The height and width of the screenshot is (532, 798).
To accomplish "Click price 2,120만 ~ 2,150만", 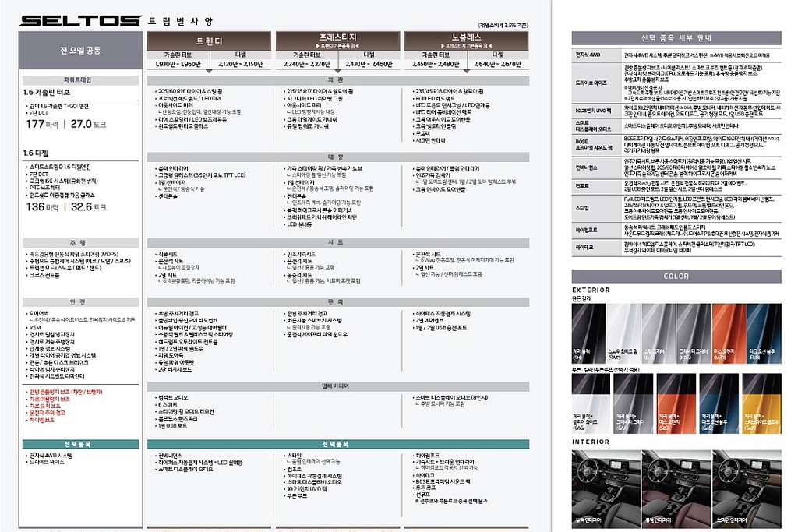I will (240, 64).
